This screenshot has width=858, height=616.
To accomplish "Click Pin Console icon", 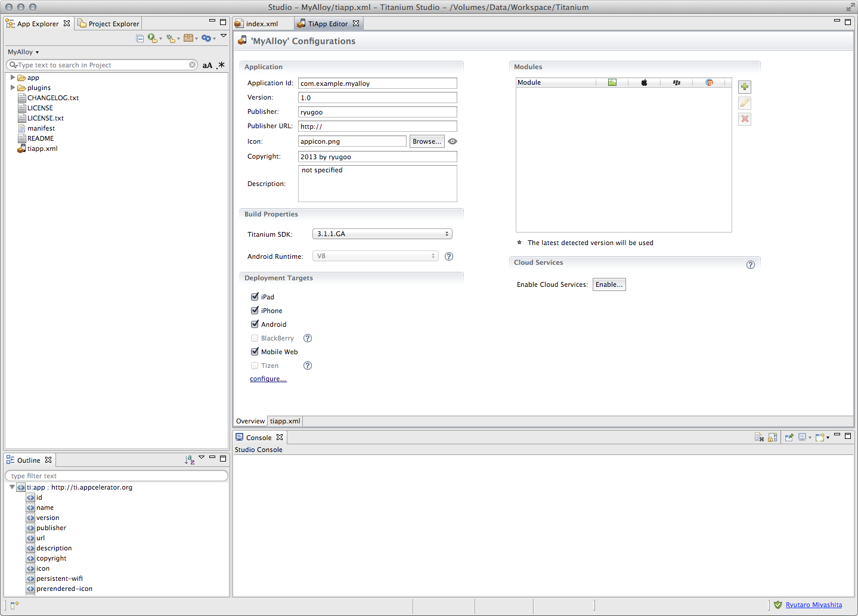I will (789, 437).
